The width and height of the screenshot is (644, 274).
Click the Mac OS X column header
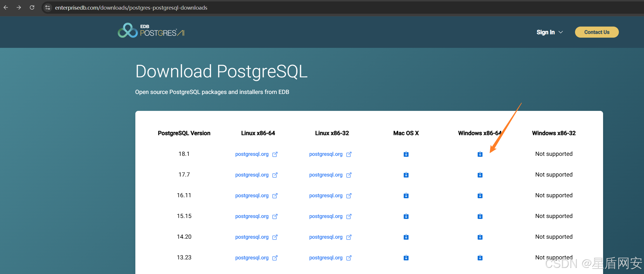[406, 133]
